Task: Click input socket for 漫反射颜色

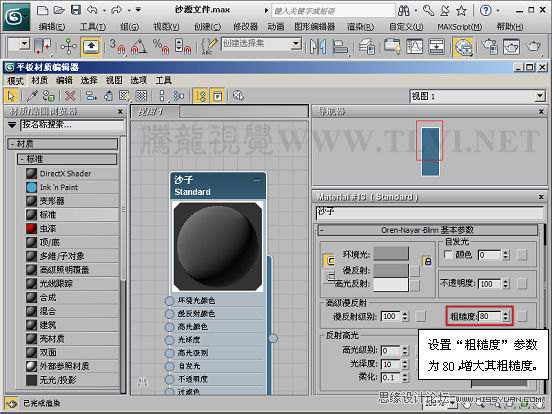Action: 170,314
